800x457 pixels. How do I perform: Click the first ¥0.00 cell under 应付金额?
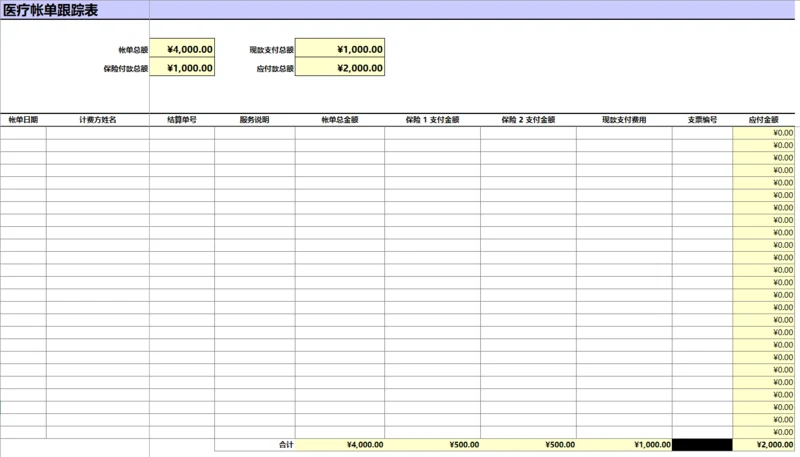point(765,132)
